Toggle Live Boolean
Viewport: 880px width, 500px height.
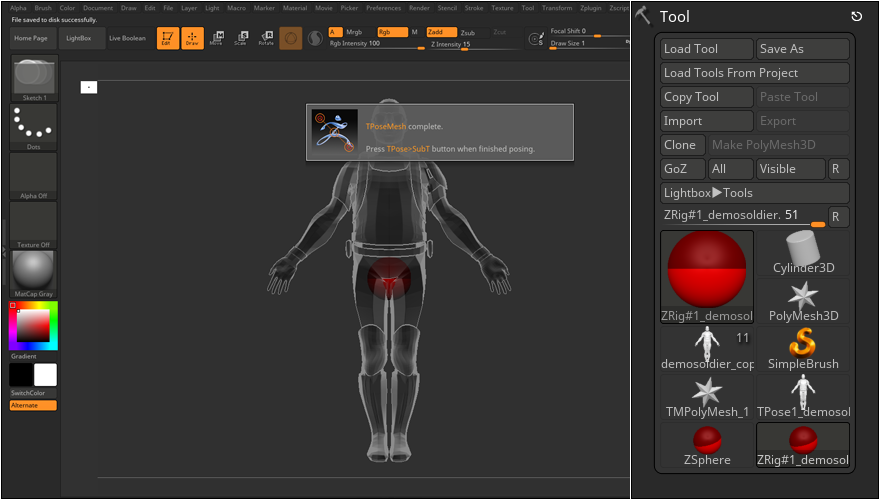[127, 38]
